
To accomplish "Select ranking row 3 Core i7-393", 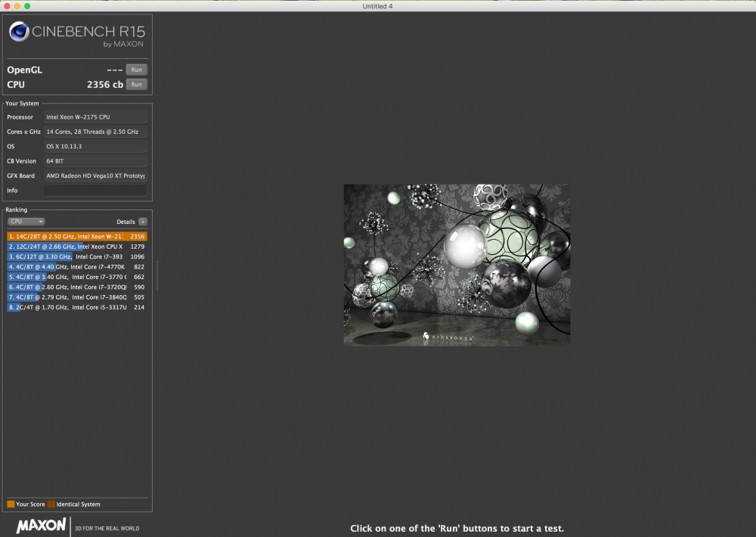I will pyautogui.click(x=77, y=256).
